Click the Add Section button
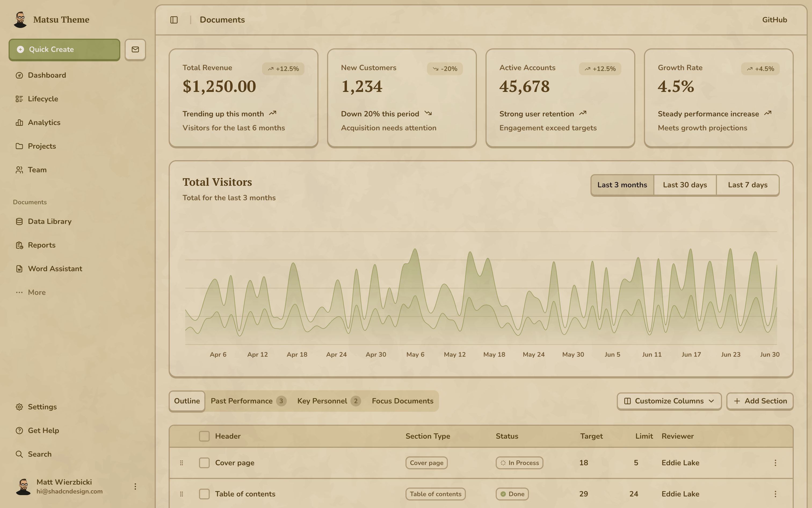 (760, 401)
